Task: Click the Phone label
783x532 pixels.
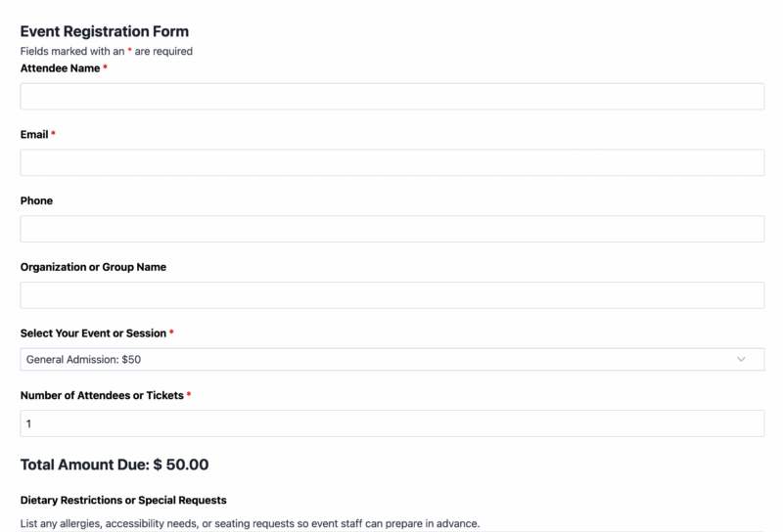Action: [x=36, y=200]
